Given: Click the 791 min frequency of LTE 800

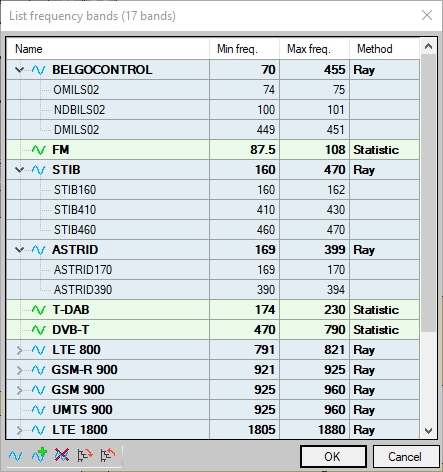Looking at the screenshot, I should click(265, 350).
